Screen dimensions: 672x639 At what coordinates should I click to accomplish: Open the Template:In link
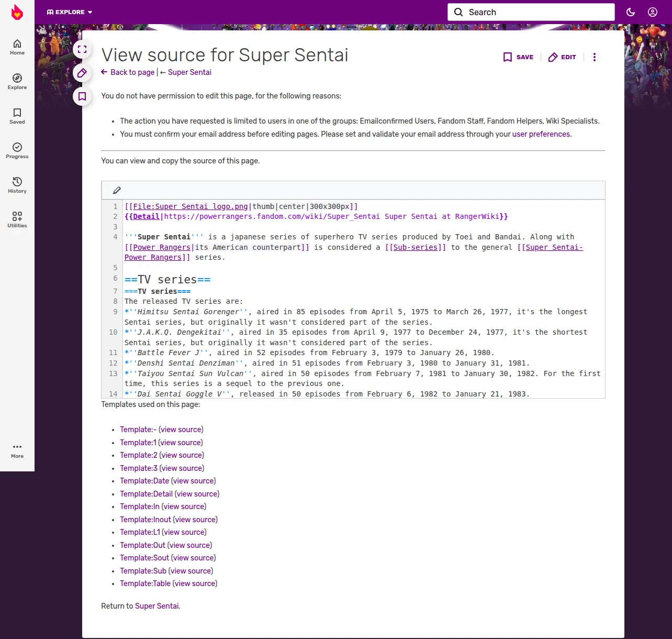coord(140,506)
